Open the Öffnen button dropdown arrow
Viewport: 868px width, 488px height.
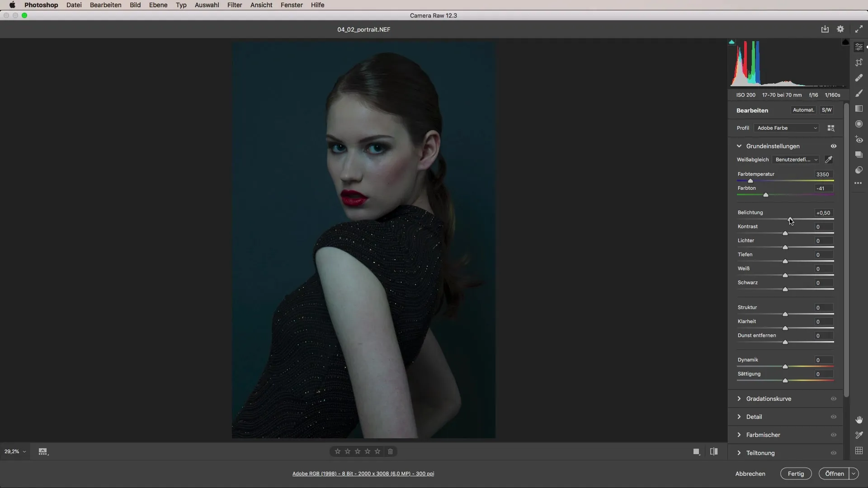tap(854, 474)
